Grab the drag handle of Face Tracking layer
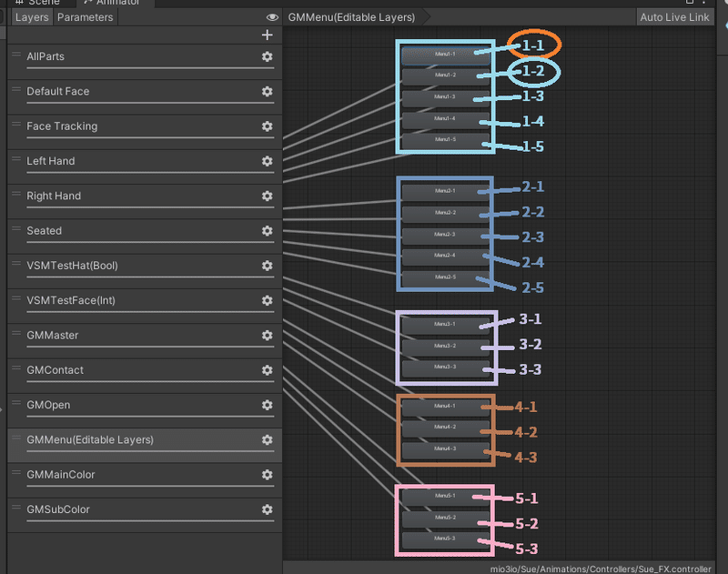Viewport: 728px width, 574px height. 16,124
